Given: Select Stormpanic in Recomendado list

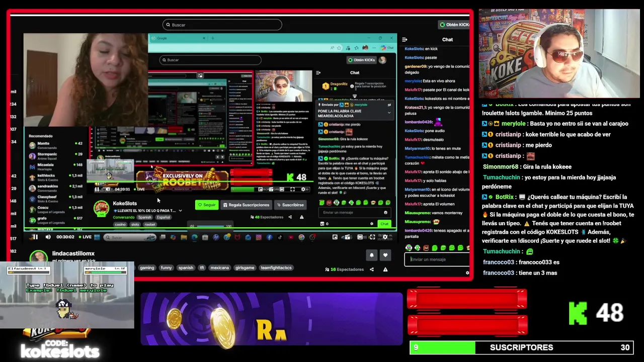Looking at the screenshot, I should (x=55, y=156).
